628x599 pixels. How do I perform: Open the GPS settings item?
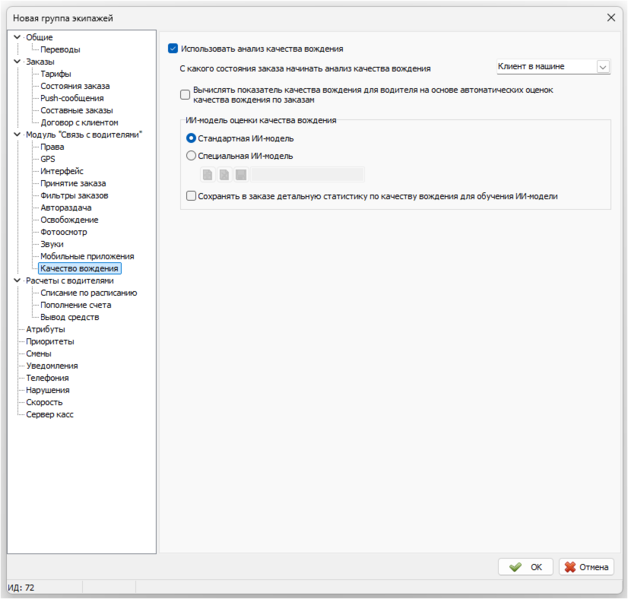pos(48,159)
